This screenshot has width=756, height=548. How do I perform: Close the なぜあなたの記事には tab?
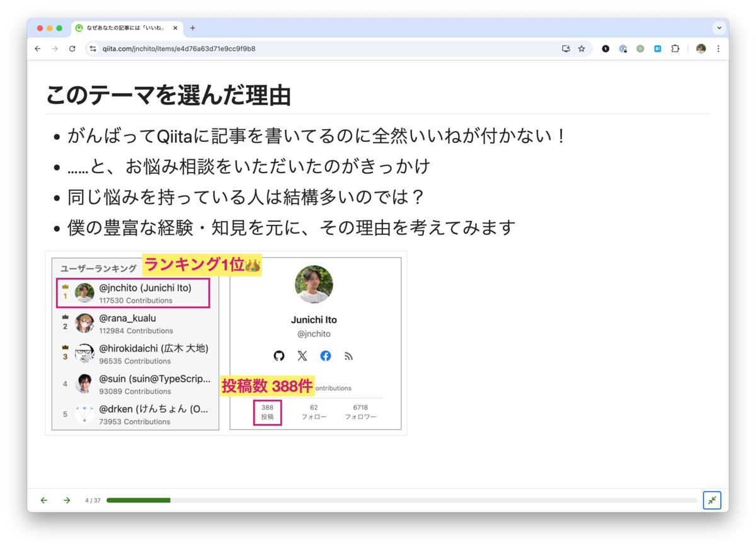pyautogui.click(x=175, y=28)
